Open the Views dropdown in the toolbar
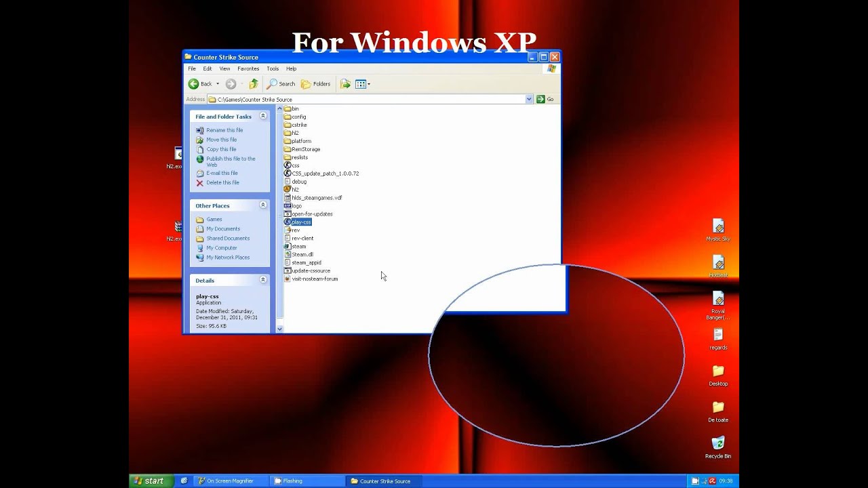This screenshot has height=488, width=868. (x=363, y=84)
